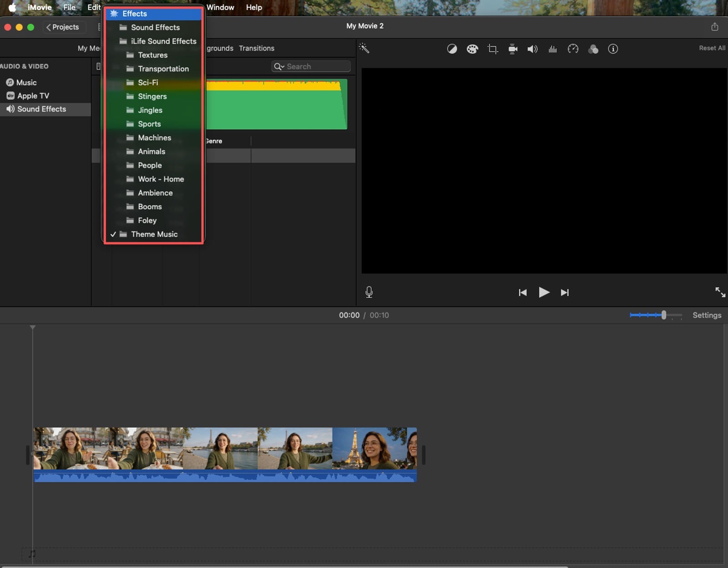Open Transitions tab
Viewport: 728px width, 568px height.
pyautogui.click(x=257, y=48)
